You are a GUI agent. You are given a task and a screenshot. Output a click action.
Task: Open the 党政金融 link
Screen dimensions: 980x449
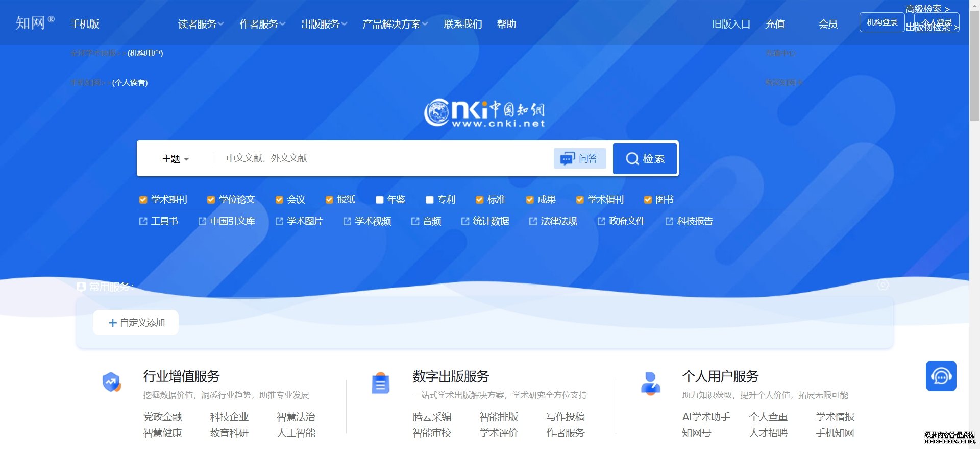163,417
